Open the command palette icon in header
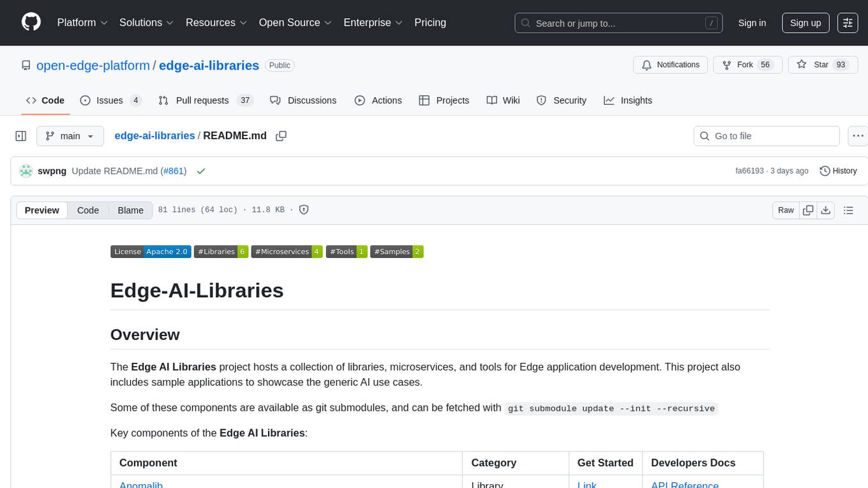This screenshot has height=488, width=868. click(848, 22)
